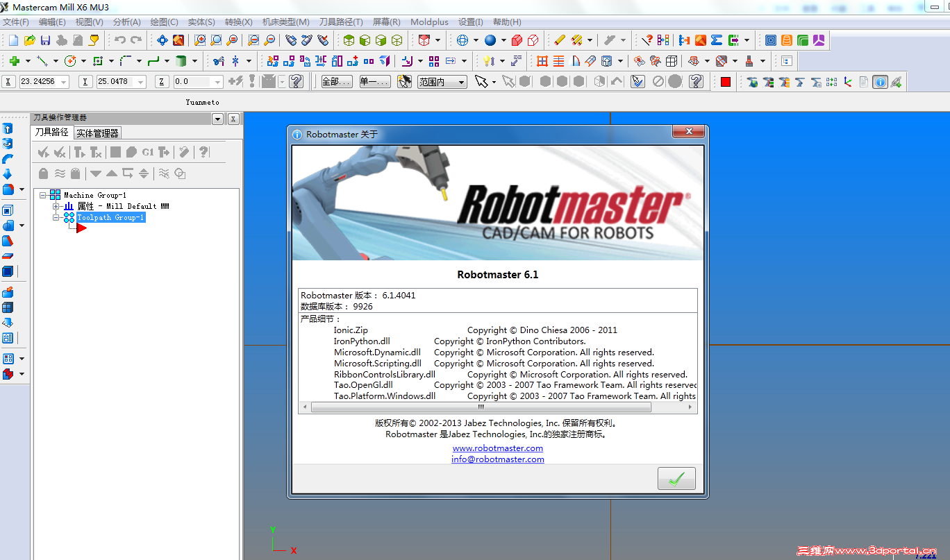Click the orange grid Xform icon
Viewport: 950px width, 560px height.
542,61
